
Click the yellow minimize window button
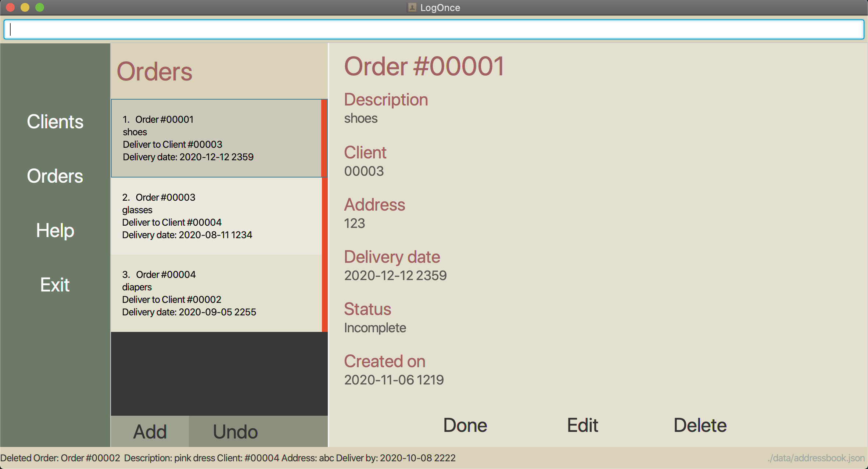[x=25, y=7]
